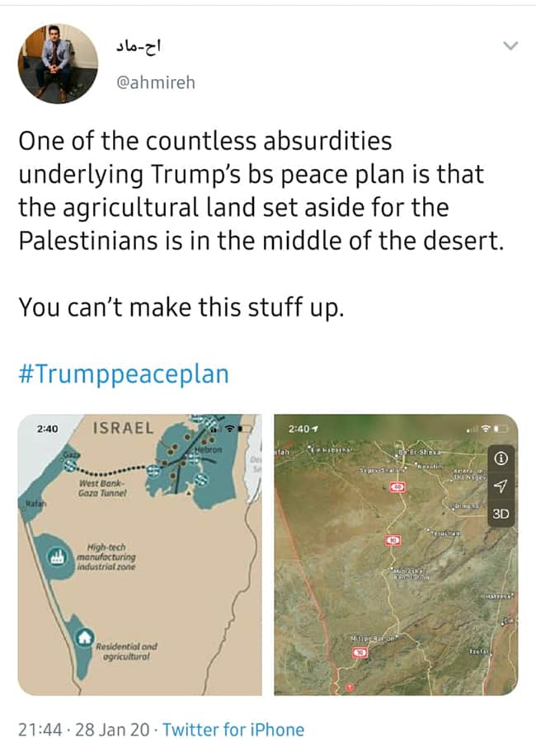Tap the route 40 road marker
The height and width of the screenshot is (756, 536).
point(397,487)
